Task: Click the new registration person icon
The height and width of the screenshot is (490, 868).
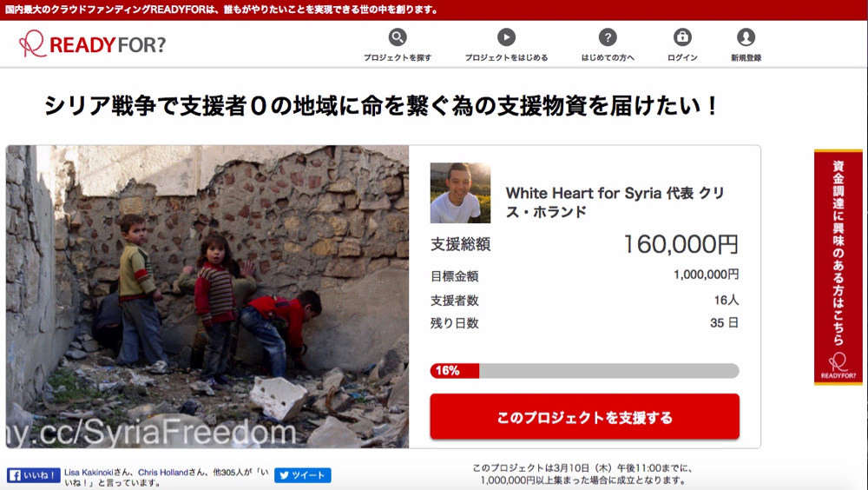Action: [x=746, y=37]
